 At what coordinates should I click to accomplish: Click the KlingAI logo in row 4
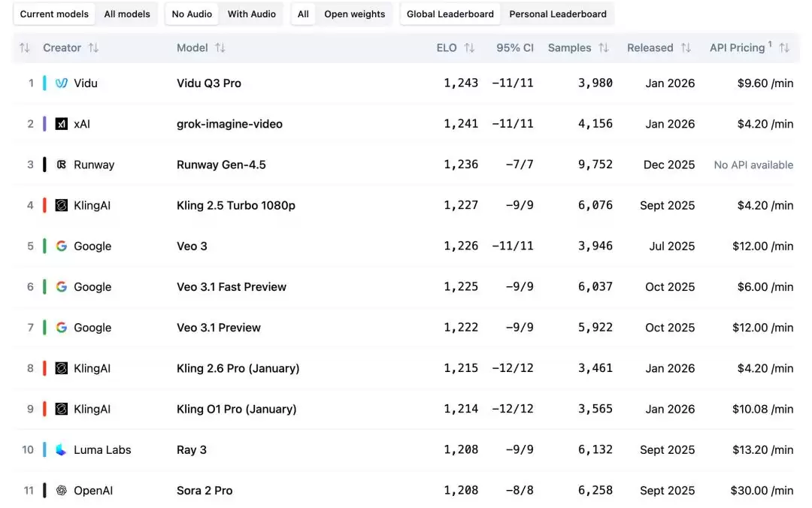(62, 205)
